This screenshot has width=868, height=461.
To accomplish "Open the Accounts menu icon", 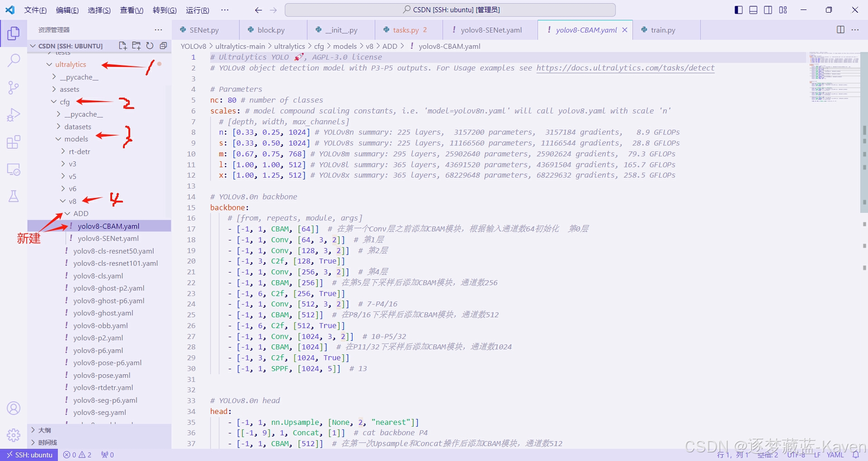I will tap(14, 408).
